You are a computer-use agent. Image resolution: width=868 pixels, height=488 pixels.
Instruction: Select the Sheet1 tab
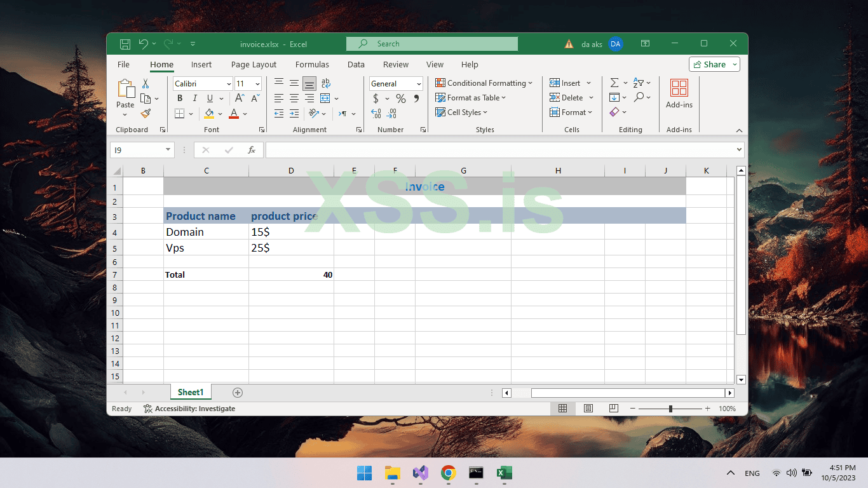190,392
